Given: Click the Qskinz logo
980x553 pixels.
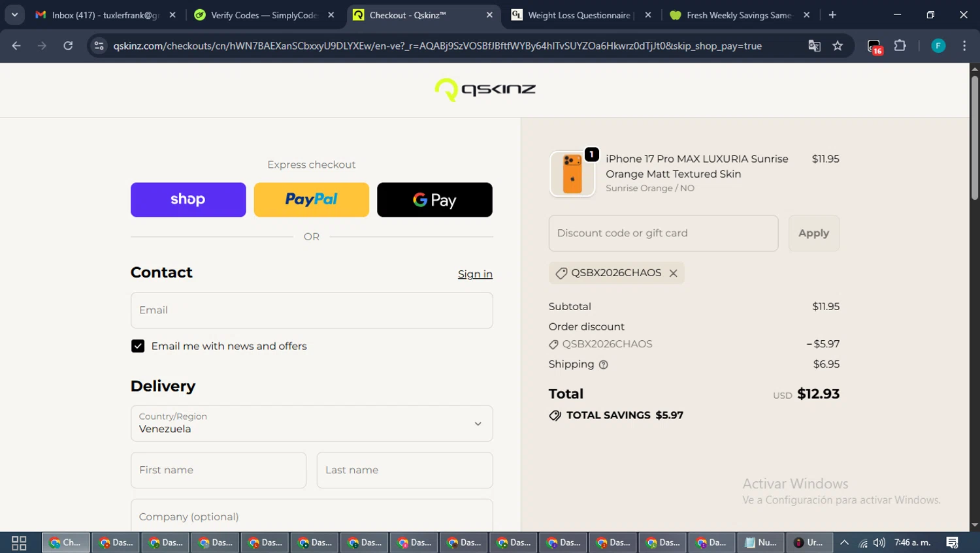Looking at the screenshot, I should click(x=485, y=89).
